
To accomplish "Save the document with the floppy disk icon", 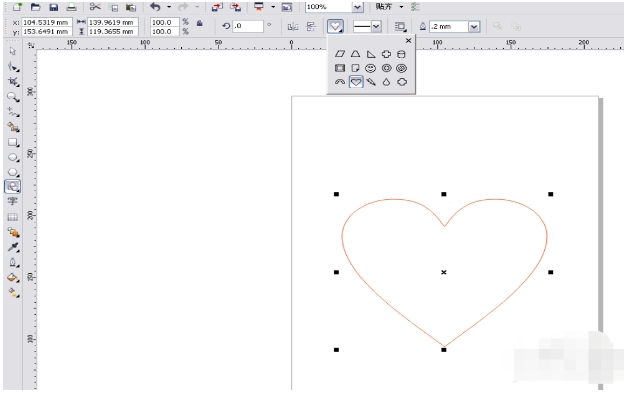I will [x=53, y=7].
